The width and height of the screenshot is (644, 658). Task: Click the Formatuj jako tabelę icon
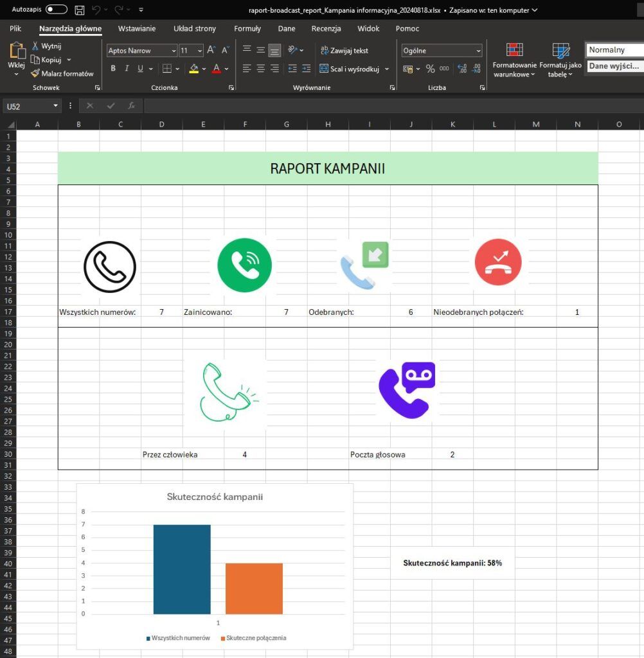(560, 50)
